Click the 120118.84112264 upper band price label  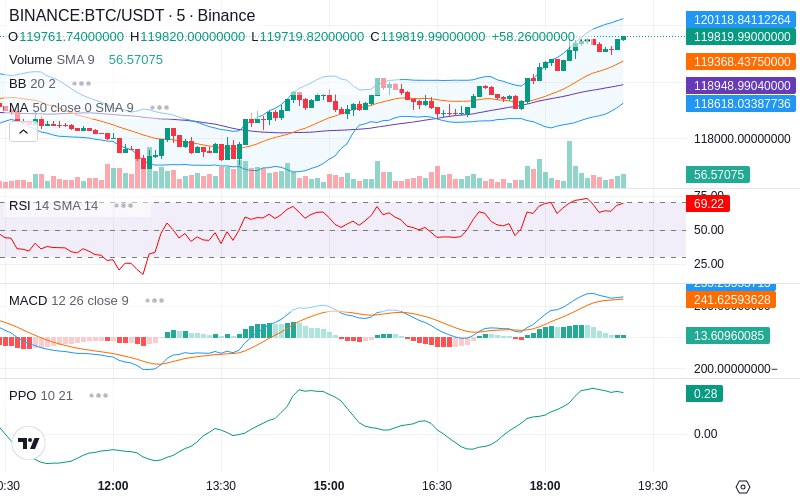point(741,20)
